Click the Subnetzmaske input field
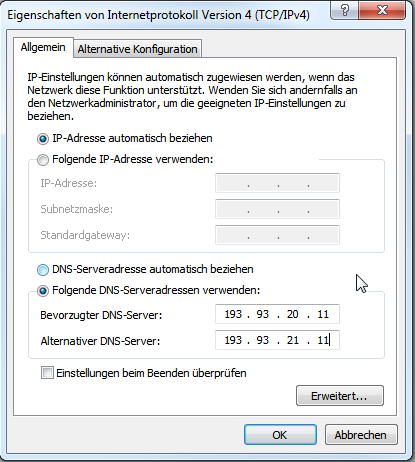The width and height of the screenshot is (415, 462). point(277,209)
